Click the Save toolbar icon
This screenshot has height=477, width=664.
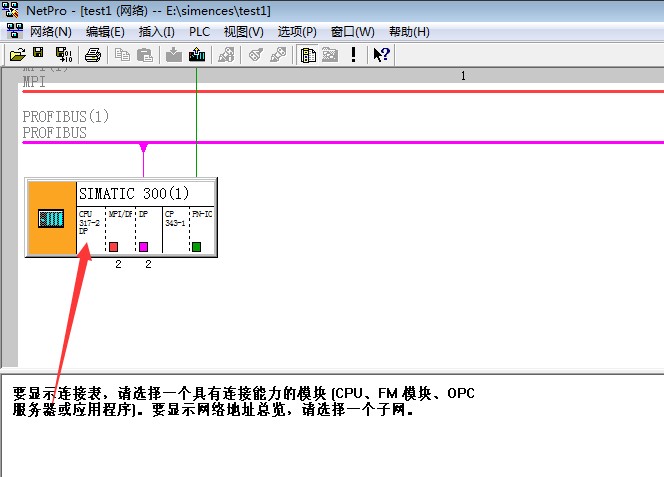(x=38, y=55)
